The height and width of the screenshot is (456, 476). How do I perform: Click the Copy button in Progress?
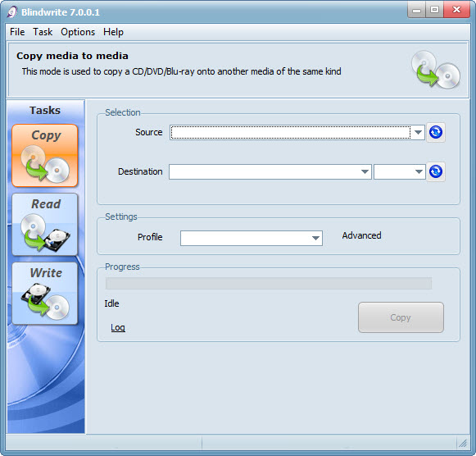401,317
